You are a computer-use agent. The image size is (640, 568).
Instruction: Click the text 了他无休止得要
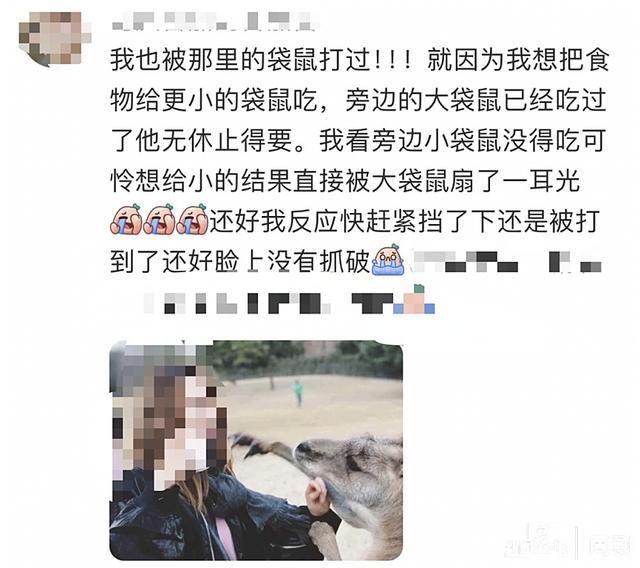pyautogui.click(x=202, y=140)
